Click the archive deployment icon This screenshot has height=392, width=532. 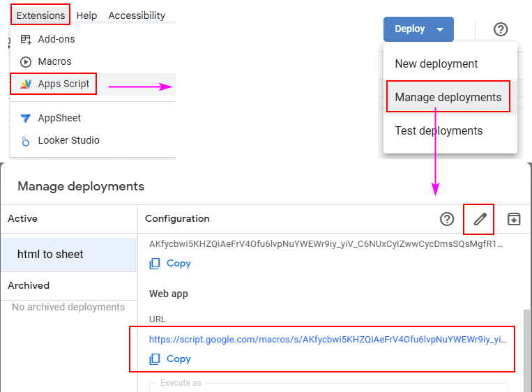pos(514,219)
